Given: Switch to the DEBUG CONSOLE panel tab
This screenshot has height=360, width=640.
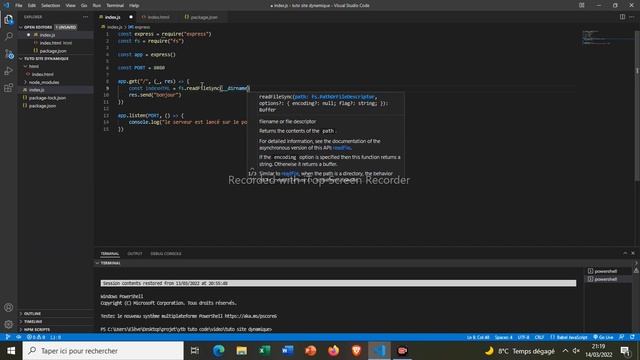Looking at the screenshot, I should [166, 253].
